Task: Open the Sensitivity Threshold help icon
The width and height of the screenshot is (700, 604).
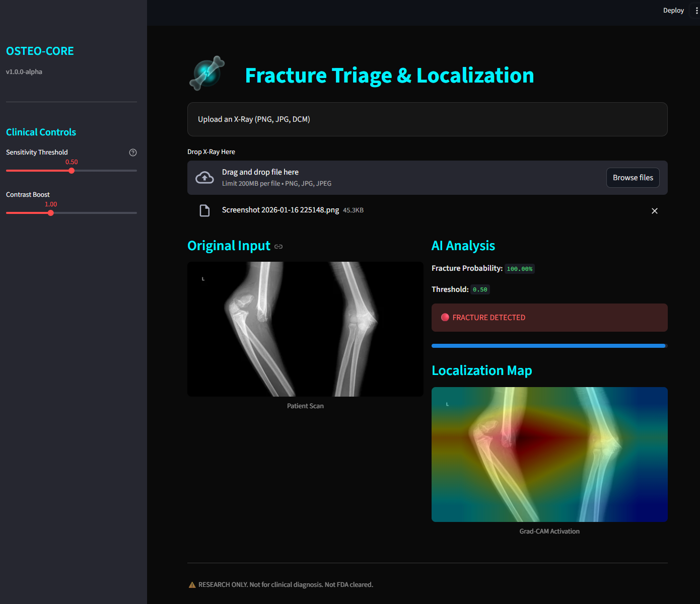Action: click(x=132, y=152)
